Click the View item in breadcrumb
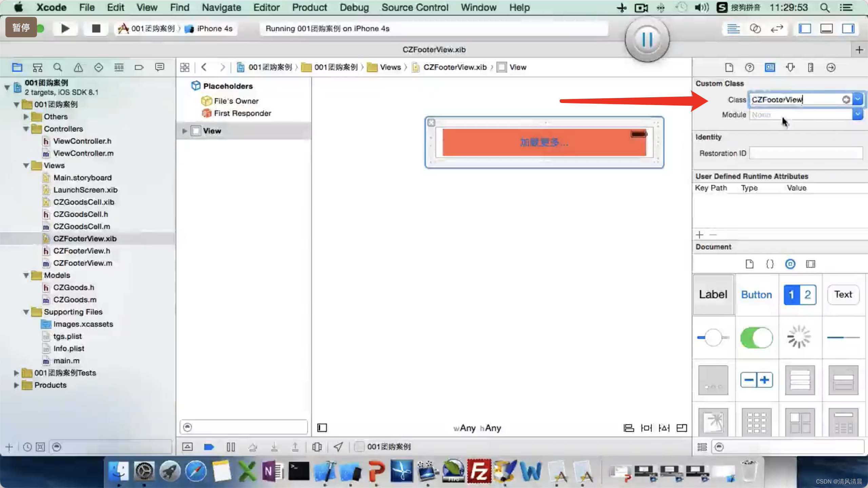Screen dimensions: 868x488 (x=517, y=67)
